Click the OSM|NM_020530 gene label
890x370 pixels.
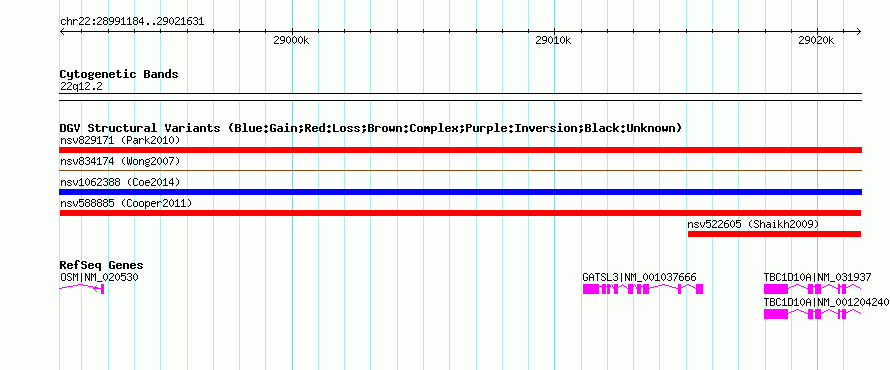(x=99, y=277)
